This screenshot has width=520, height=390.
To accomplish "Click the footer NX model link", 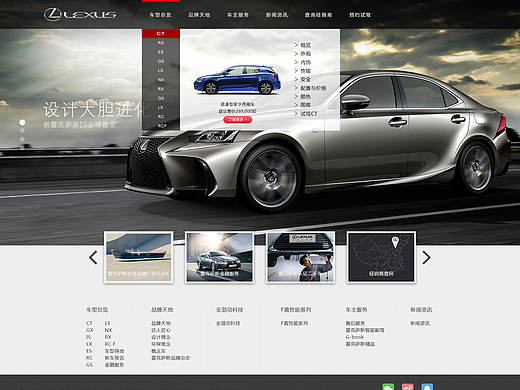I will [x=108, y=330].
